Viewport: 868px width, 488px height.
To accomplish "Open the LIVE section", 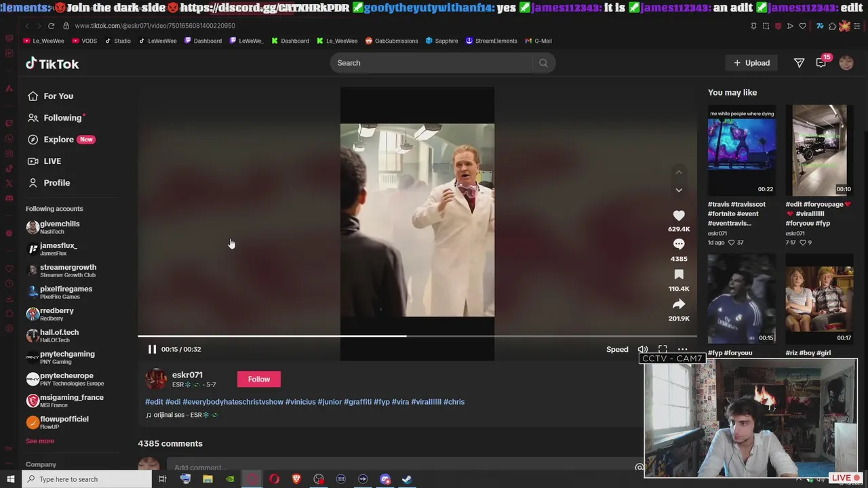I will tap(44, 161).
